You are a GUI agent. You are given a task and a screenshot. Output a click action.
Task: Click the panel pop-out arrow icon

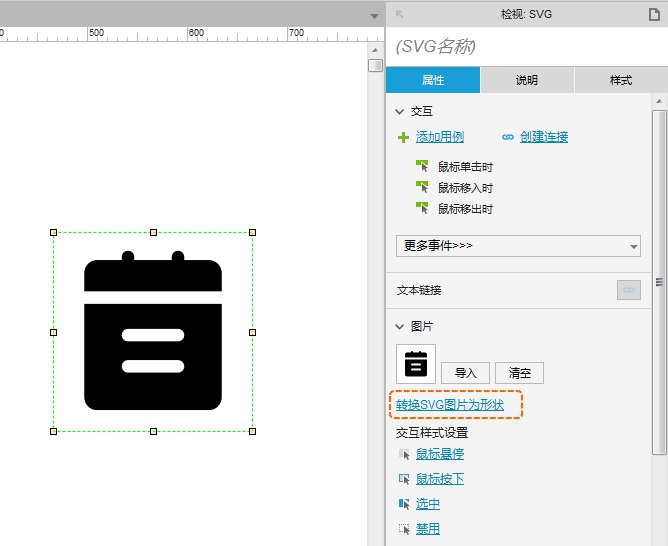tap(399, 14)
